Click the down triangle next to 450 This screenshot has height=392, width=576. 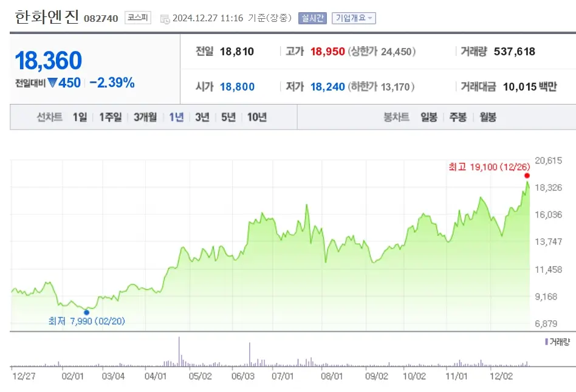(52, 83)
